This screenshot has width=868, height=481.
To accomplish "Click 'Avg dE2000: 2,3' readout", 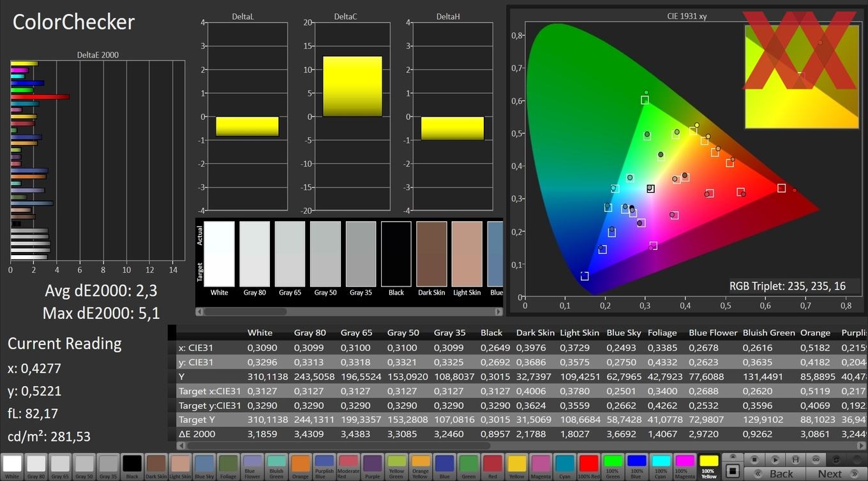I will point(101,291).
